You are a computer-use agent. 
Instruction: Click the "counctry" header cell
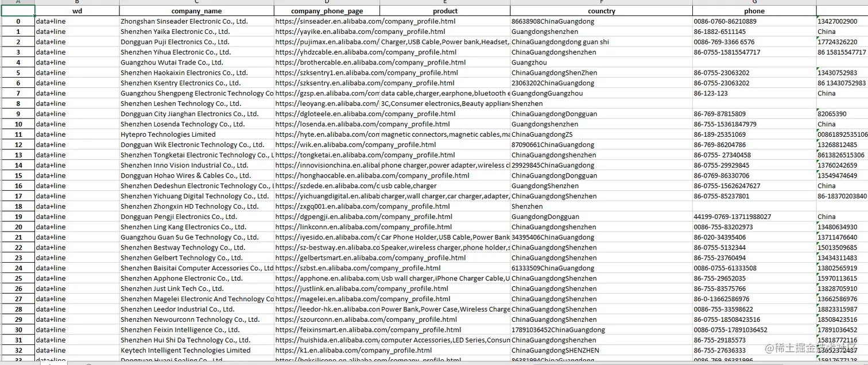601,11
